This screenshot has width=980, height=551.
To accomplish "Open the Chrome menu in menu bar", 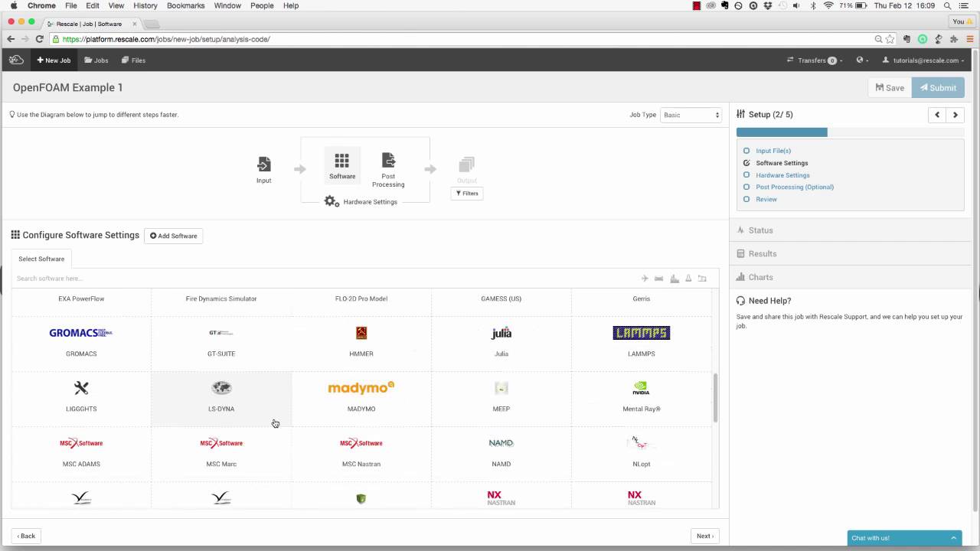I will point(41,5).
